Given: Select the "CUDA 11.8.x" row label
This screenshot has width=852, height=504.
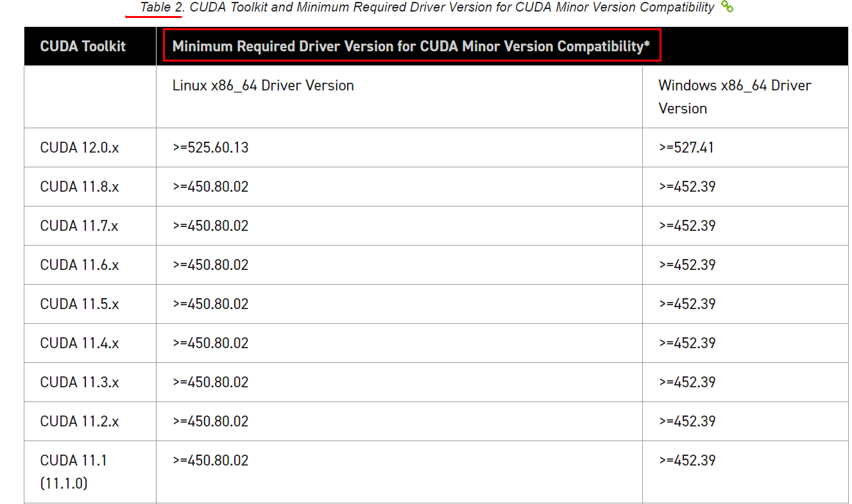Looking at the screenshot, I should 80,187.
